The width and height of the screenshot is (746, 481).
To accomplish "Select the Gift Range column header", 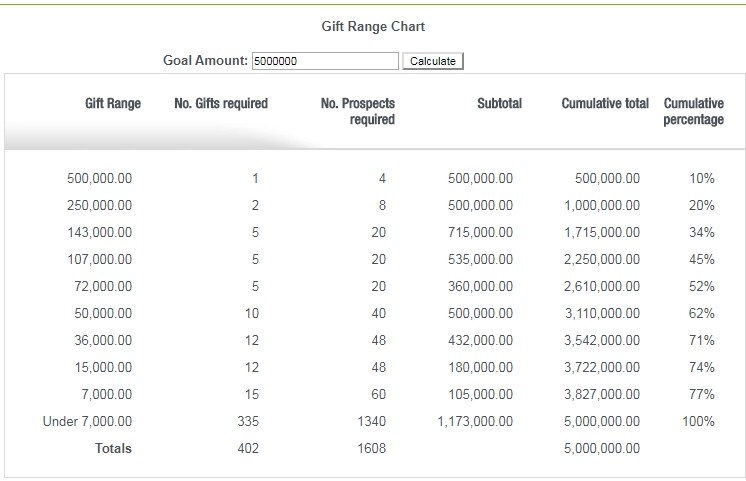I will (113, 103).
